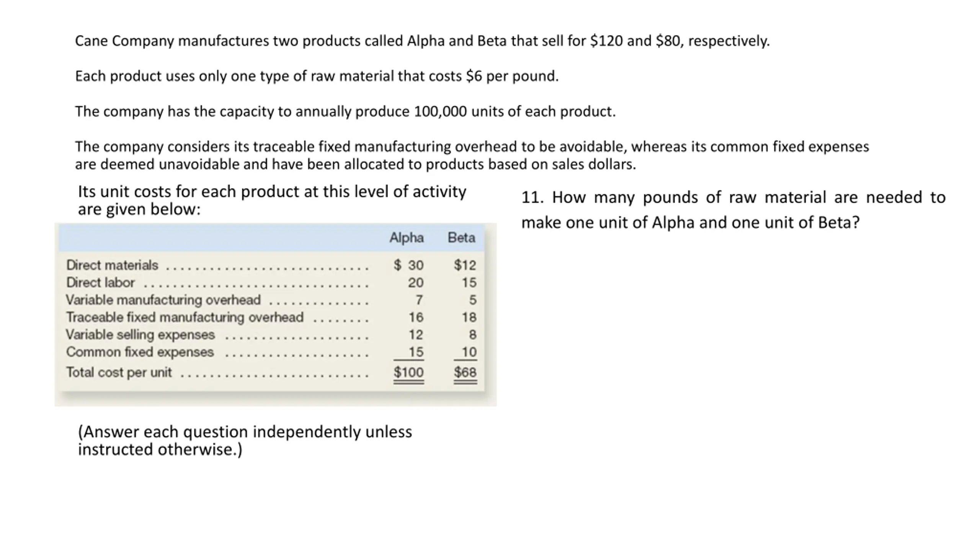
Task: Click question 11 text about raw material
Action: pyautogui.click(x=733, y=210)
